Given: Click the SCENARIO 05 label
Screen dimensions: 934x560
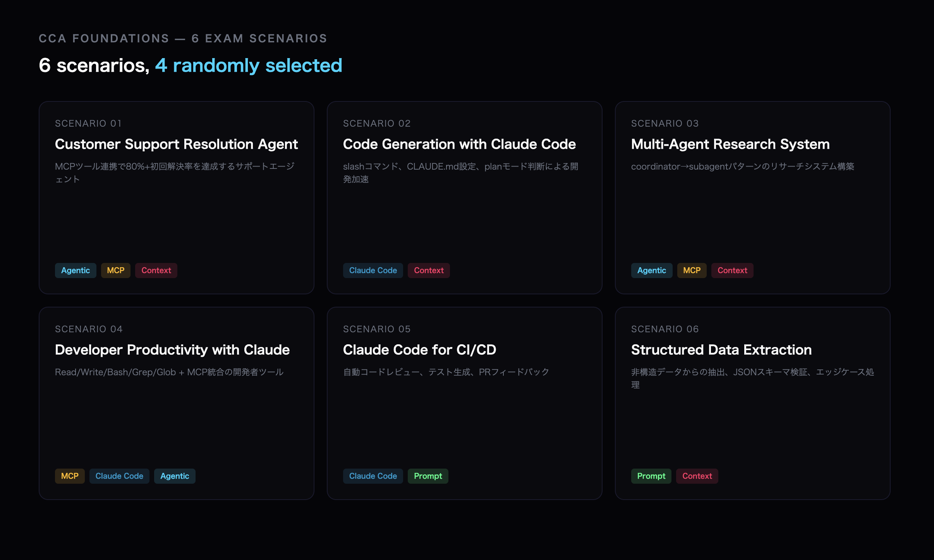Looking at the screenshot, I should (x=376, y=329).
